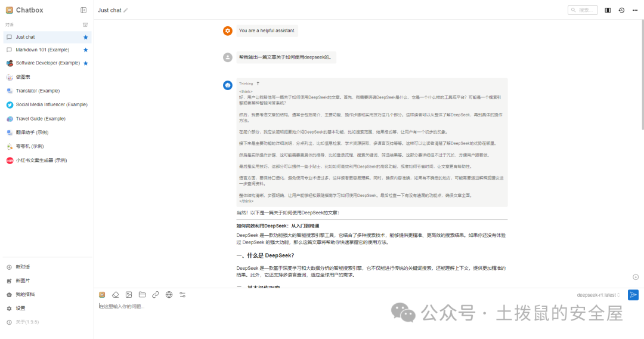Open the Markdown 101 (Example) conversation
Screen dimensions: 644x339
47,50
